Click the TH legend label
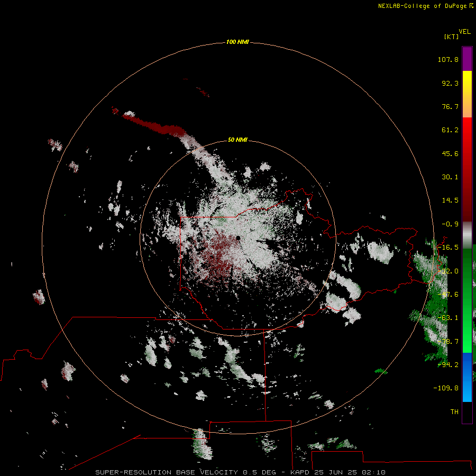The image size is (476, 476). (454, 412)
